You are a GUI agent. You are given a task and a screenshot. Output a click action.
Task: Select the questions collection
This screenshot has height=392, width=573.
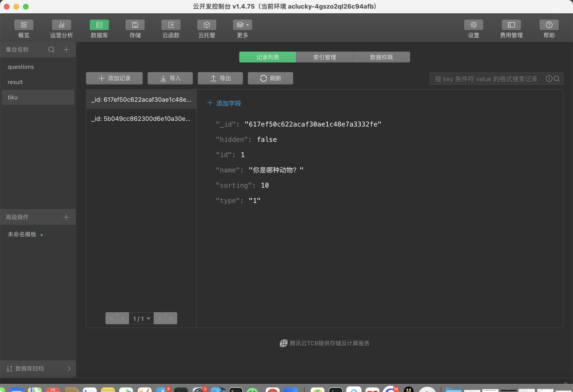(x=21, y=67)
